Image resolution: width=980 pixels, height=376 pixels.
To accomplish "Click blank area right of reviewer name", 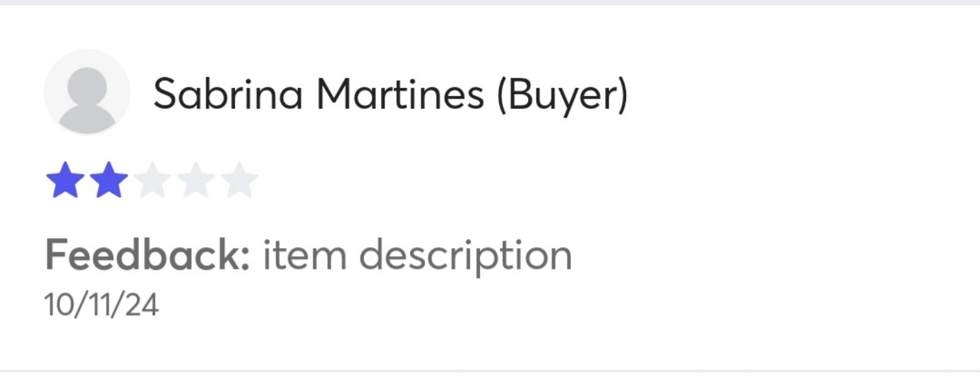I will point(796,95).
